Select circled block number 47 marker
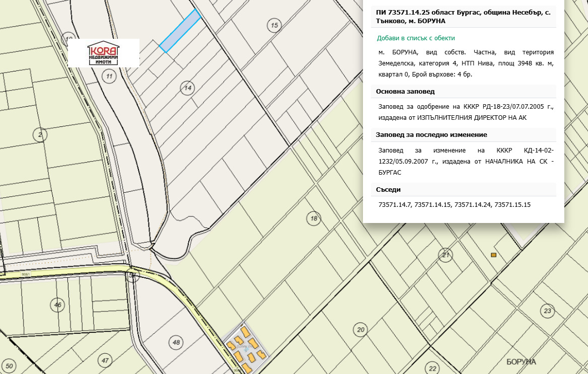This screenshot has width=588, height=374. point(104,360)
